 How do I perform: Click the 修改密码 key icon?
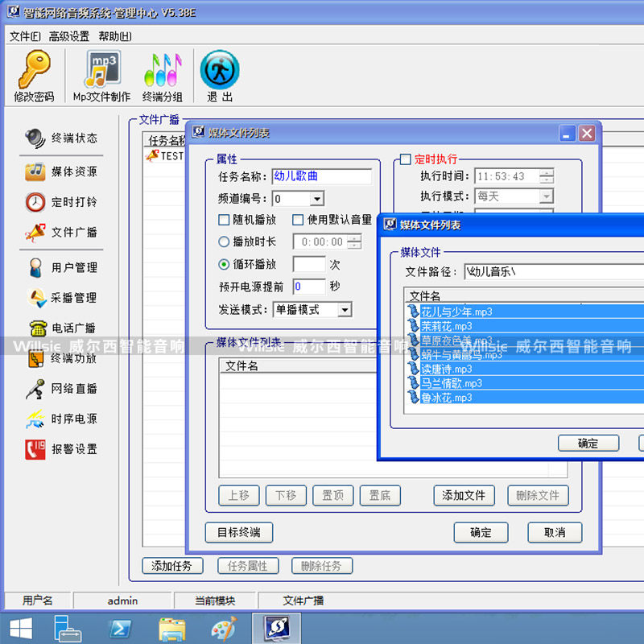coord(34,70)
